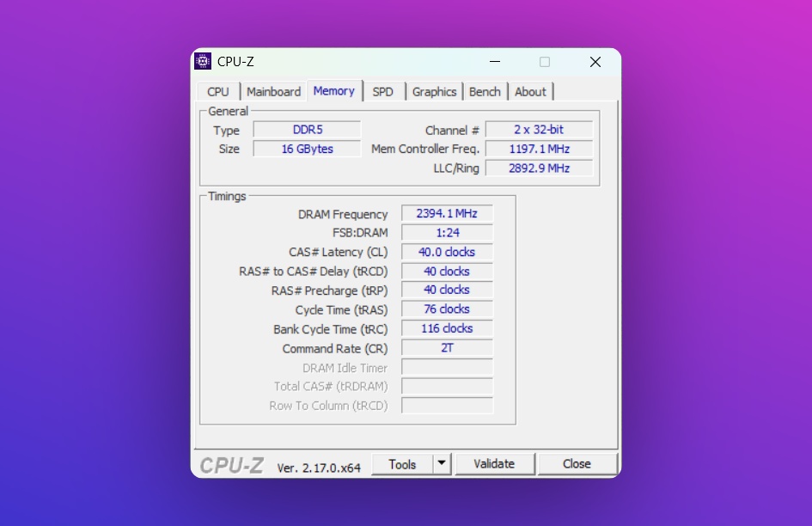Viewport: 812px width, 526px height.
Task: Minimize the CPU-Z window
Action: pos(494,62)
